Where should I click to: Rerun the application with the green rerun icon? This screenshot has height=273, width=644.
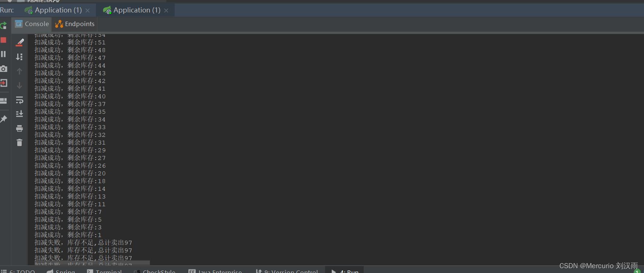(x=3, y=25)
